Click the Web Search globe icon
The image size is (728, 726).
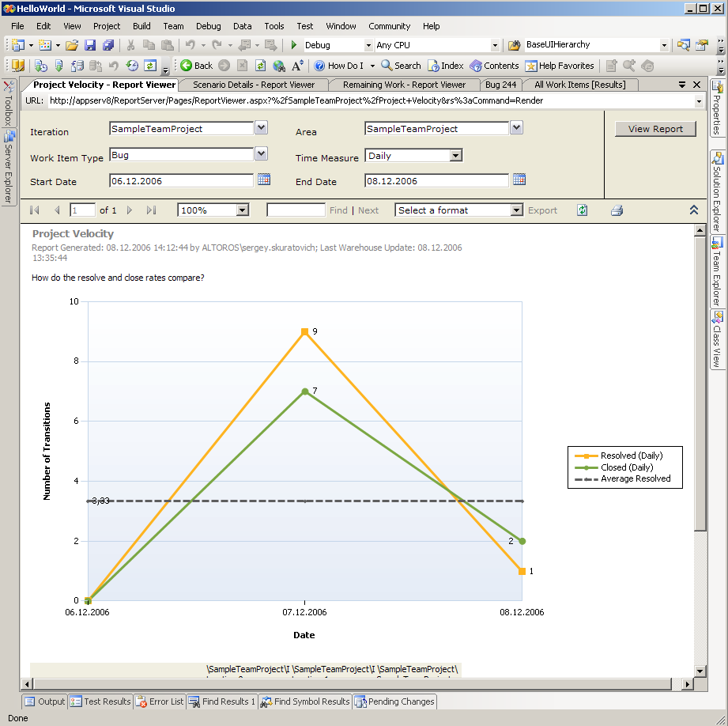(279, 66)
